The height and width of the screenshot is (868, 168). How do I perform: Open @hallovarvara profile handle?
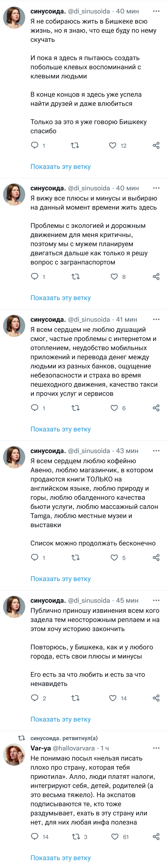pyautogui.click(x=74, y=748)
